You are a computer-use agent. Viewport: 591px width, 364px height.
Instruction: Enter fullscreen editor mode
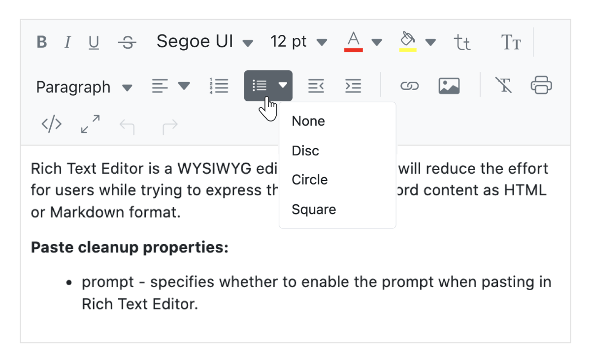[89, 124]
